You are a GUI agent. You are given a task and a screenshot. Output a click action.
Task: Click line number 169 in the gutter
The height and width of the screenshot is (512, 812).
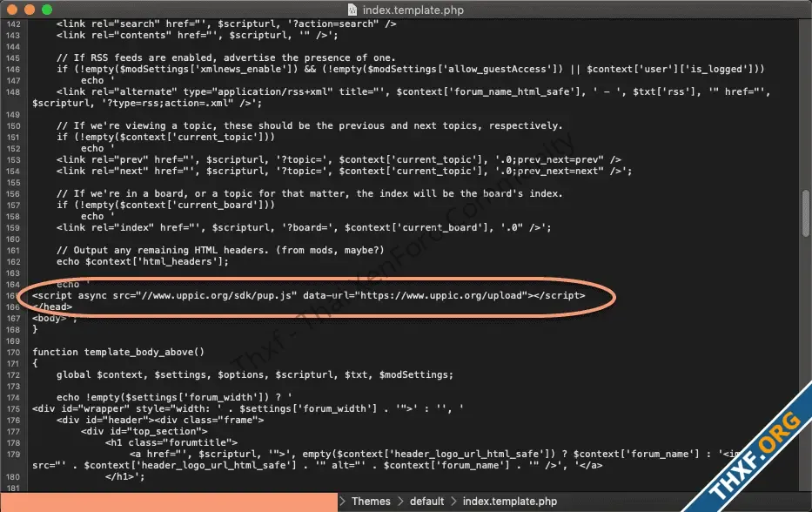[13, 341]
